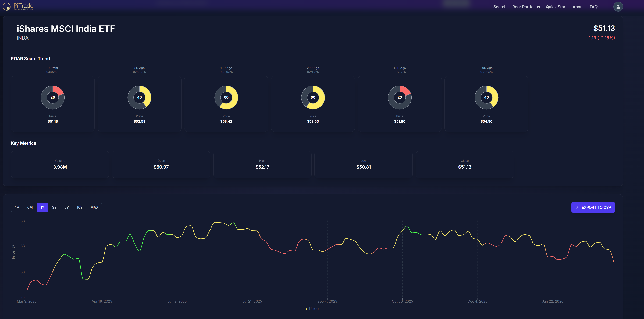Toggle the Price series legend marker
The width and height of the screenshot is (644, 319).
pyautogui.click(x=307, y=309)
